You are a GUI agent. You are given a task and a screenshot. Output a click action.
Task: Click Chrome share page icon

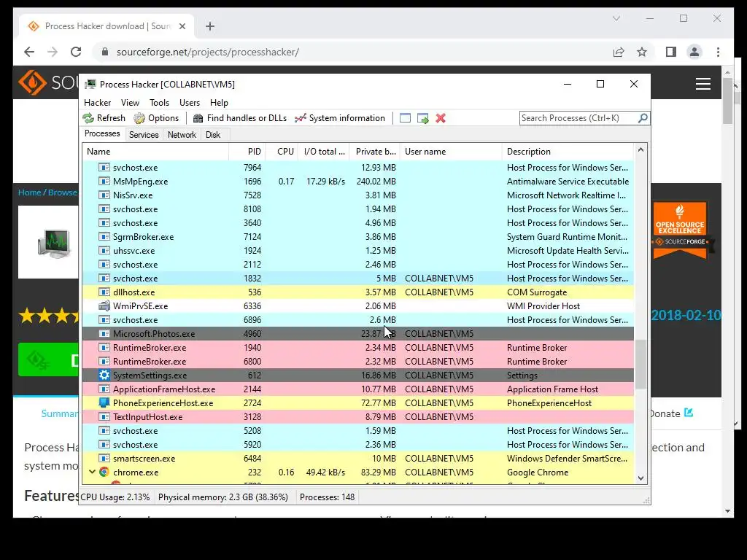point(619,52)
